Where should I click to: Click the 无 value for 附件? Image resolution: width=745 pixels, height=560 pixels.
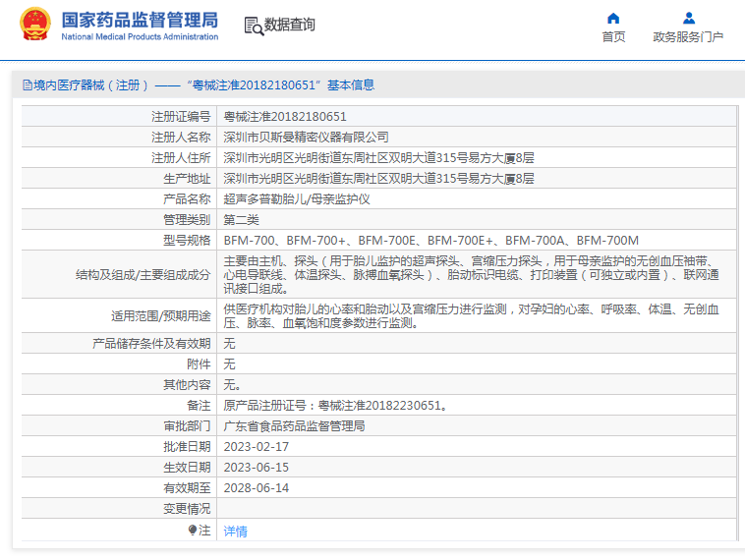(x=229, y=364)
